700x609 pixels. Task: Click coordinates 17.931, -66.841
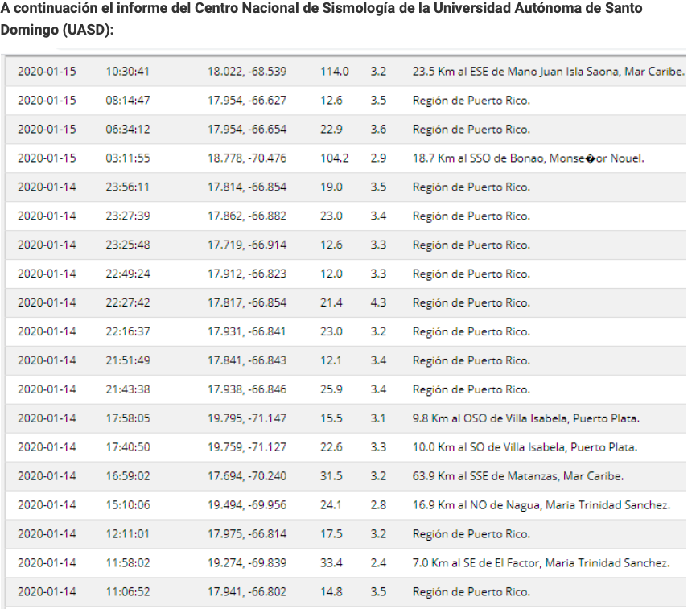(x=246, y=331)
